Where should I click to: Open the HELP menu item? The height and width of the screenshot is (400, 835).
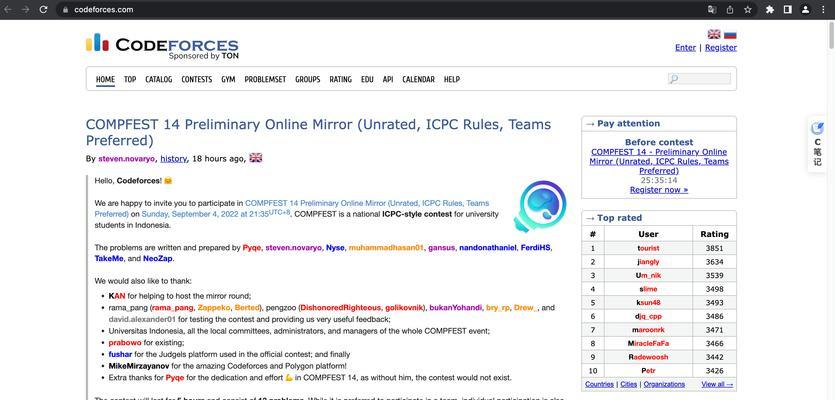452,79
